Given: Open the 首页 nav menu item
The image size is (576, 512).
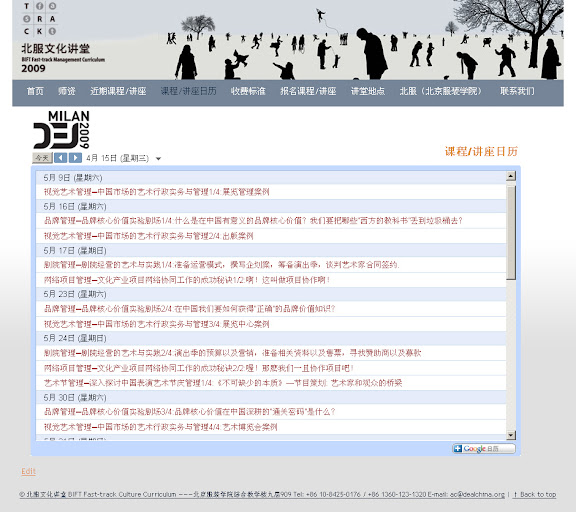Looking at the screenshot, I should (35, 91).
